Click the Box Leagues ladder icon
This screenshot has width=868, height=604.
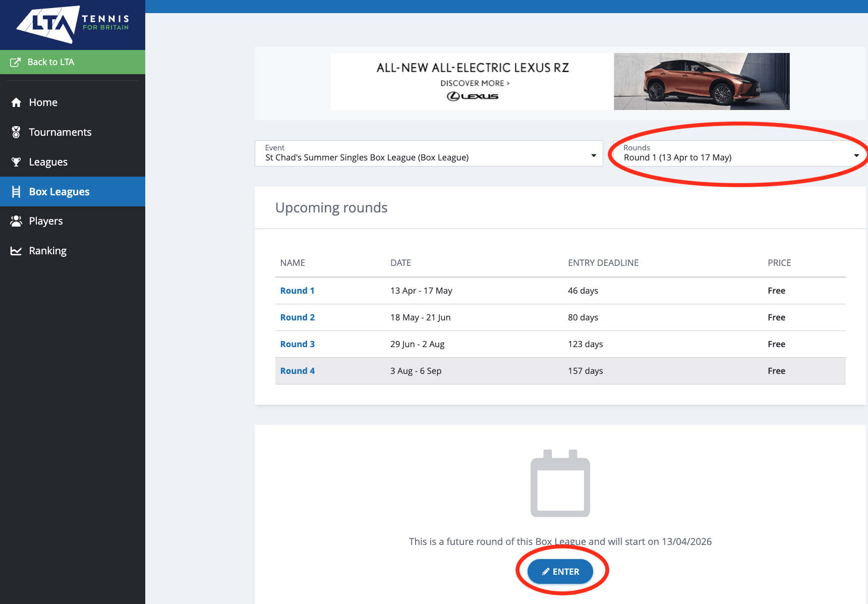click(16, 192)
